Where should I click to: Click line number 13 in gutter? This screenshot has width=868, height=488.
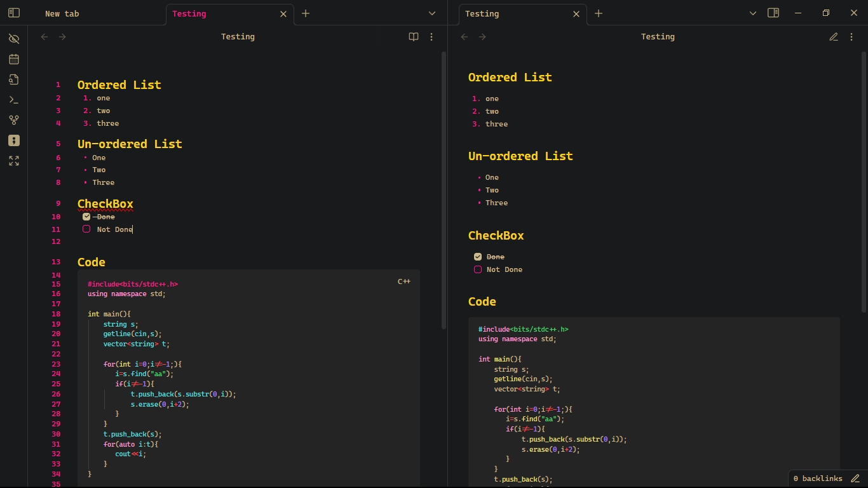point(56,262)
